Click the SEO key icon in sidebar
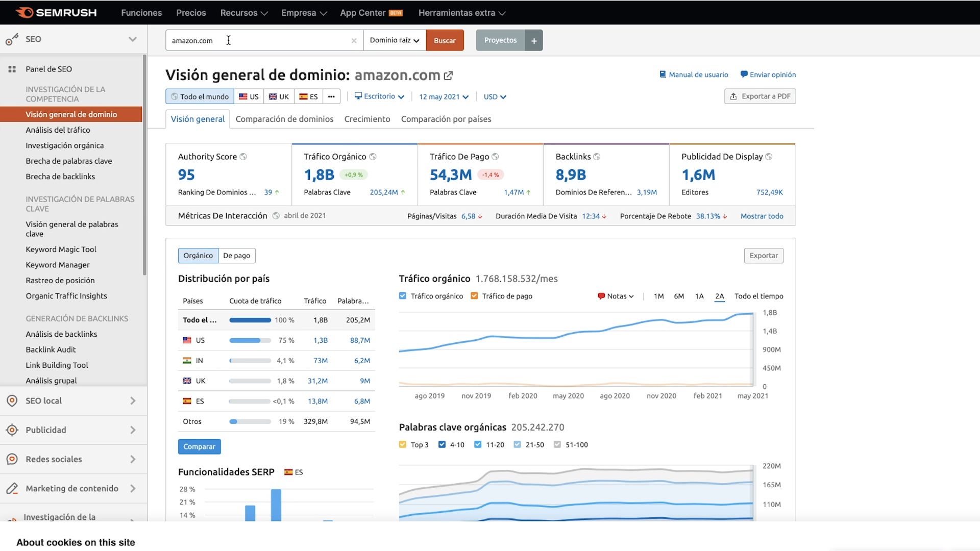980x551 pixels. click(12, 39)
